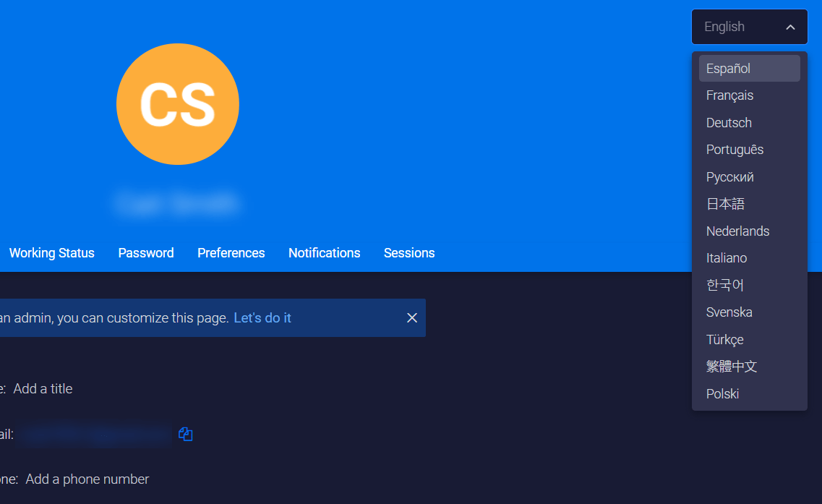822x504 pixels.
Task: Pick Svenska from the language list
Action: point(729,312)
